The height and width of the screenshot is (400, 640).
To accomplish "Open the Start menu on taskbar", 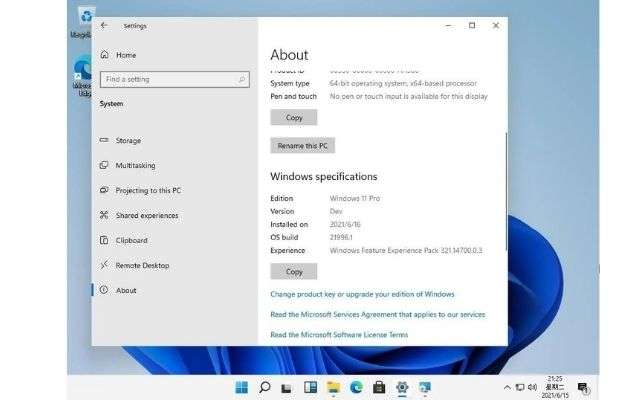I will [242, 387].
